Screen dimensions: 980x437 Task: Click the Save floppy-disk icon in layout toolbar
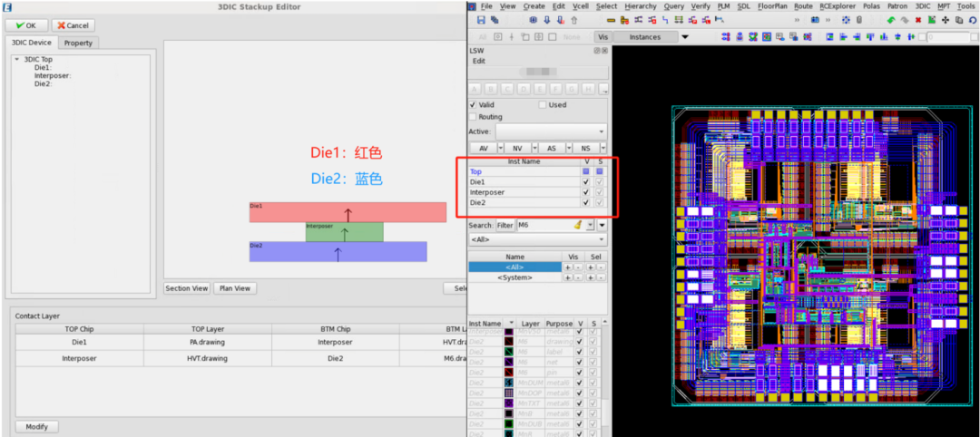click(x=481, y=20)
